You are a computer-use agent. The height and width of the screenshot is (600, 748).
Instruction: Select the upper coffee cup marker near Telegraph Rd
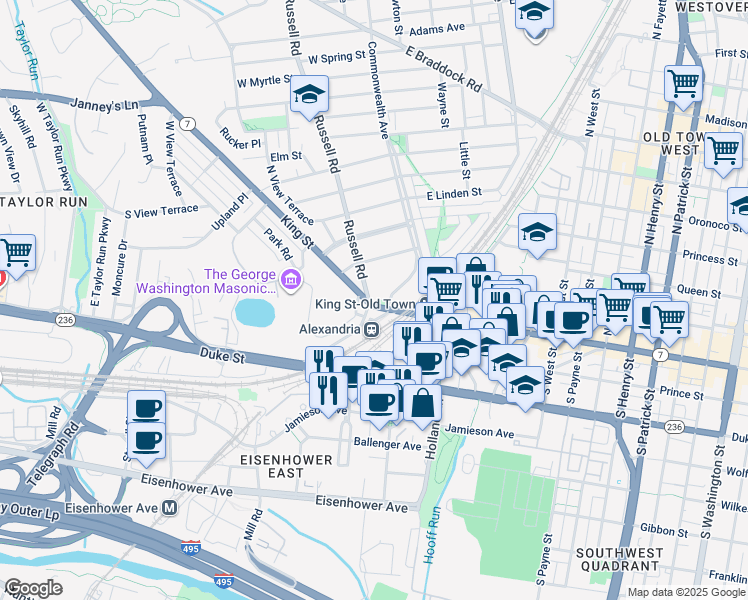click(146, 408)
